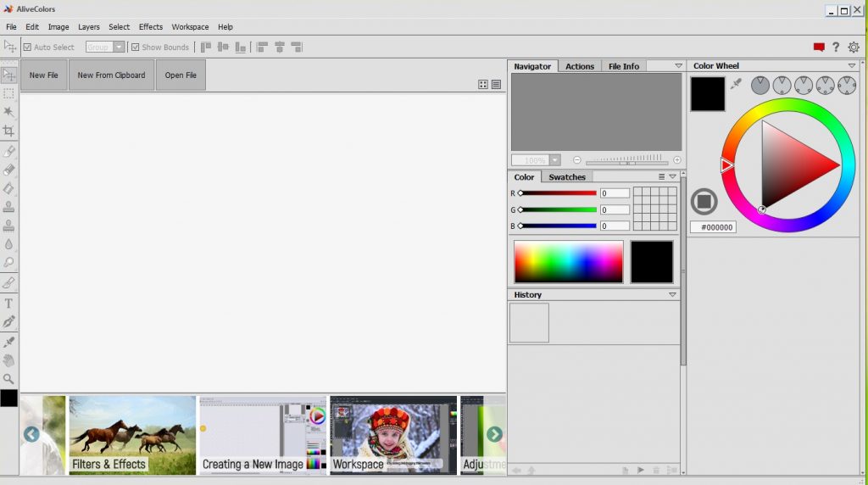Open the Effects menu
This screenshot has width=868, height=485.
coord(151,27)
